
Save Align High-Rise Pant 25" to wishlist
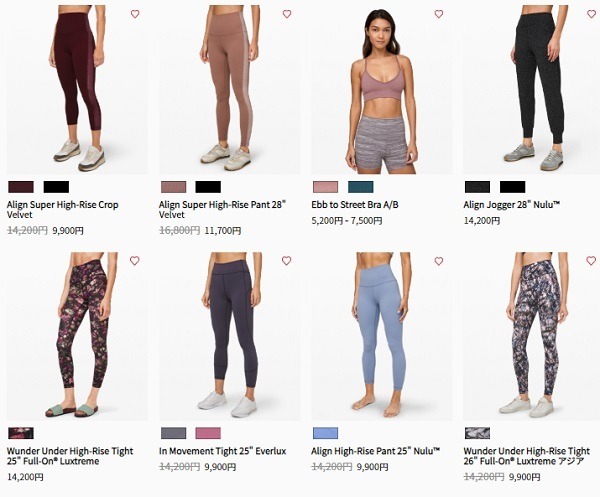click(x=439, y=261)
